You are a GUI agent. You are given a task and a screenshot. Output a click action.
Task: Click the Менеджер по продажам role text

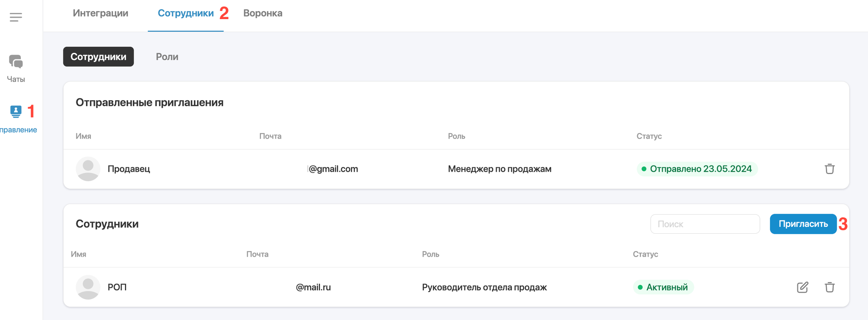pos(500,169)
